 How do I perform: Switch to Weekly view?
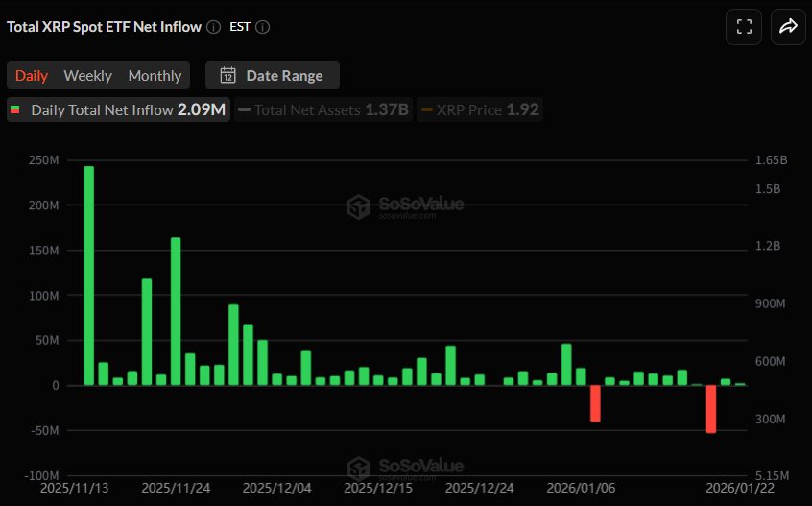[x=87, y=76]
